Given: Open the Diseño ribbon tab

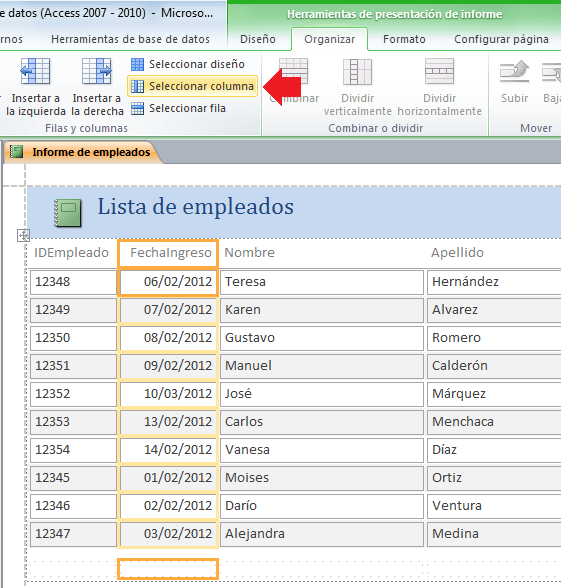Looking at the screenshot, I should tap(258, 39).
